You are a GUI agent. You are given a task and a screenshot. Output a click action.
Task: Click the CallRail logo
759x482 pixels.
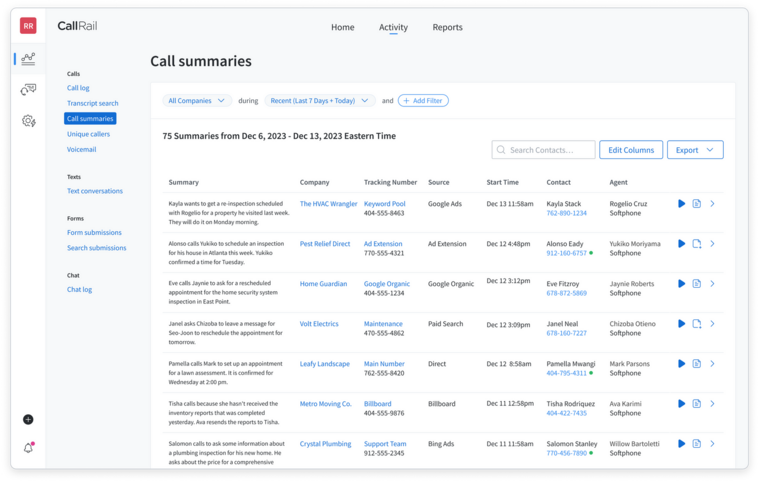point(77,26)
